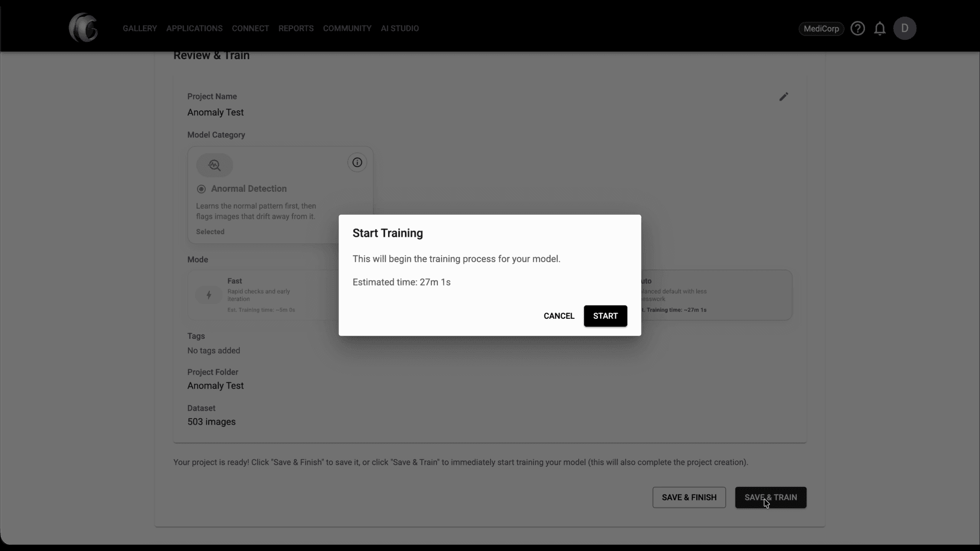The height and width of the screenshot is (551, 980).
Task: Switch to the GALLERY section
Action: [x=140, y=28]
